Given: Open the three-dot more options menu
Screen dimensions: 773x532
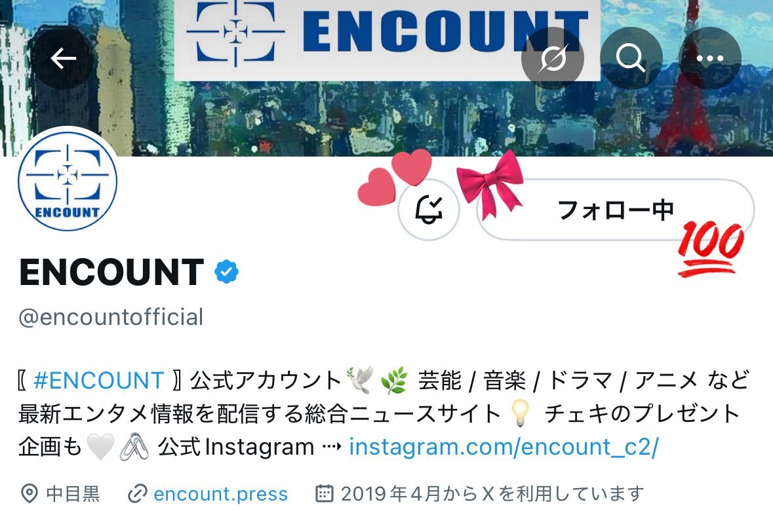Looking at the screenshot, I should pyautogui.click(x=710, y=58).
